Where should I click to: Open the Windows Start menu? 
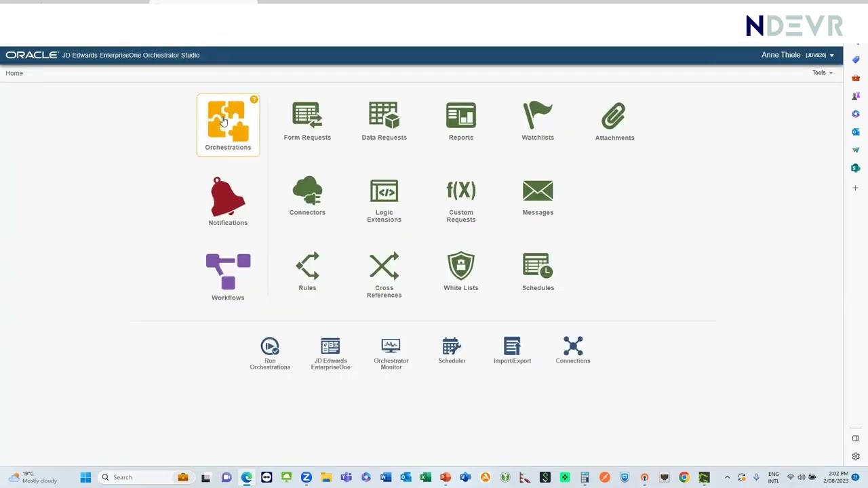[85, 477]
